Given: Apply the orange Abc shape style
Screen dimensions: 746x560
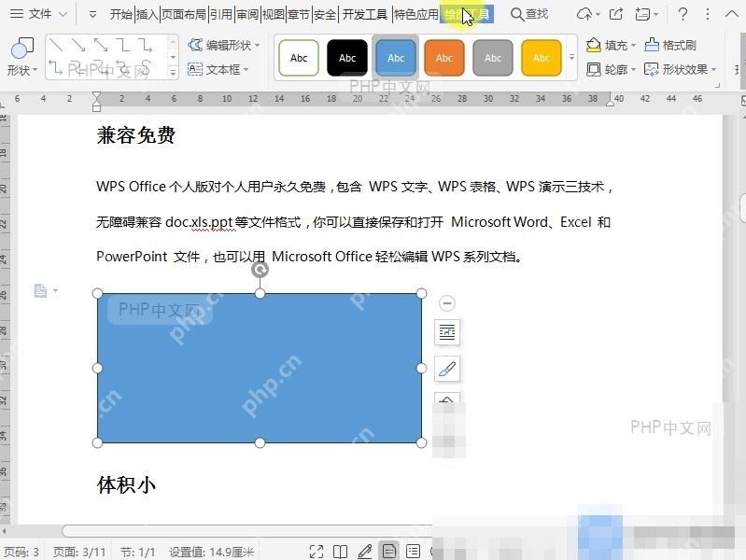Looking at the screenshot, I should [x=444, y=58].
